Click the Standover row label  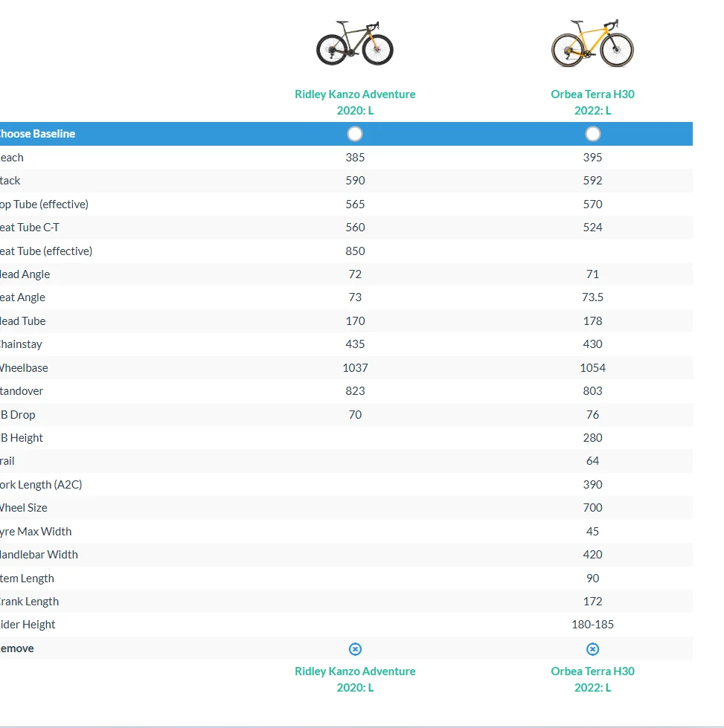pos(22,391)
